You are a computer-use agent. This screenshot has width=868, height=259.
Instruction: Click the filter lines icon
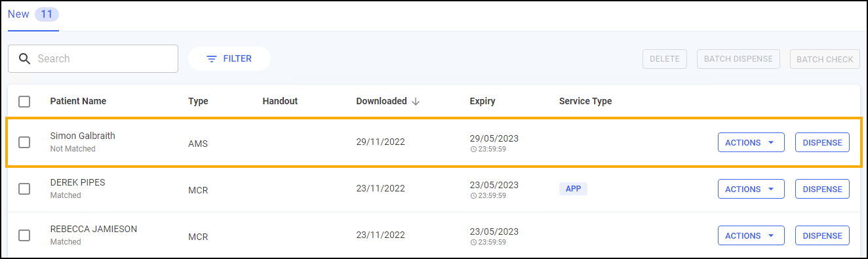[212, 59]
